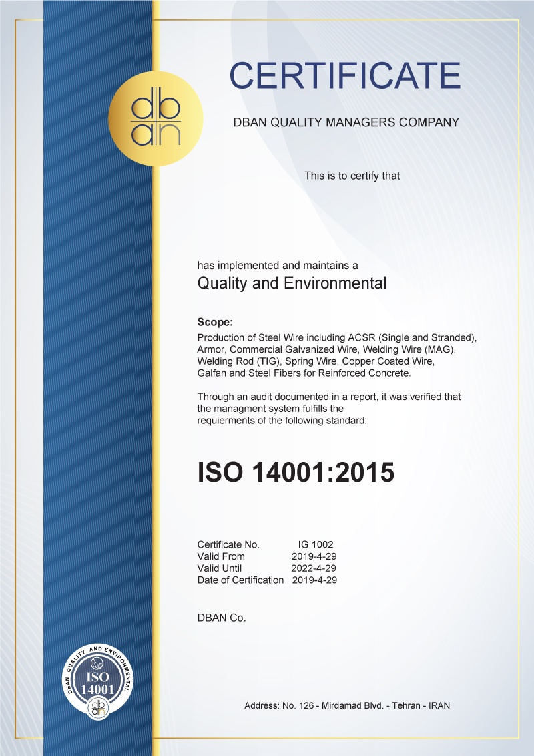Viewport: 534px width, 756px height.
Task: Click 'DBAN QUALITY MANAGERS COMPANY' text
Action: (346, 122)
